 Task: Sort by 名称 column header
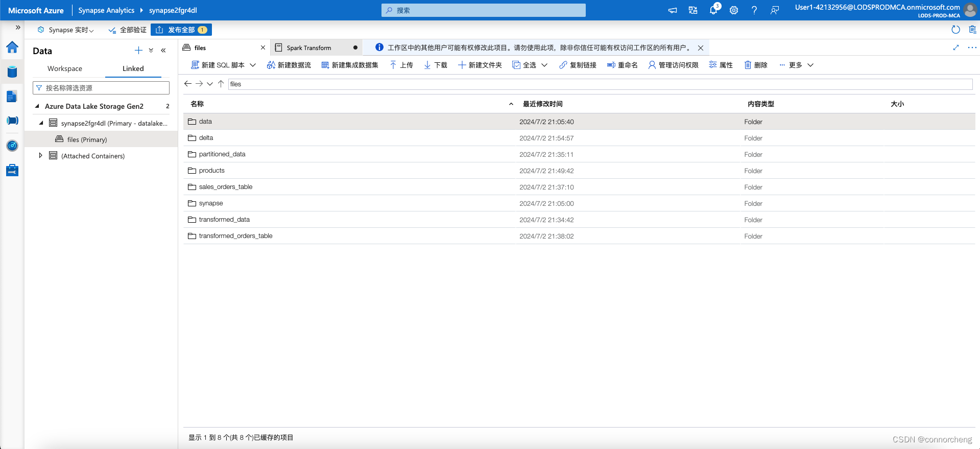pos(197,104)
